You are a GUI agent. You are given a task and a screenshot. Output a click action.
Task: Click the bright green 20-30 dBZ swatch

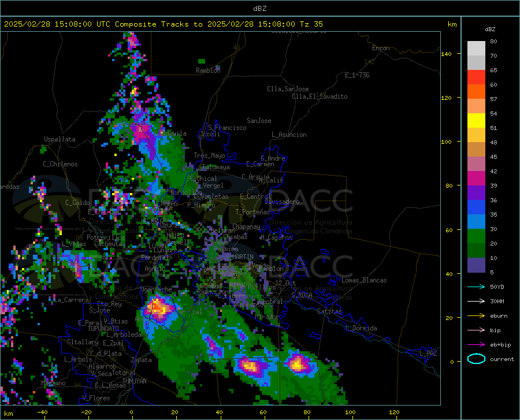[476, 236]
